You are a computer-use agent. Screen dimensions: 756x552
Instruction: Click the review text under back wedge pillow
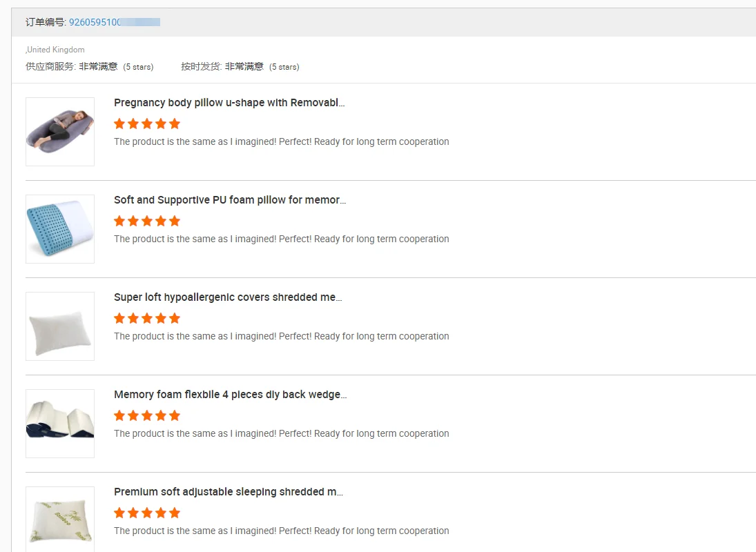[281, 433]
